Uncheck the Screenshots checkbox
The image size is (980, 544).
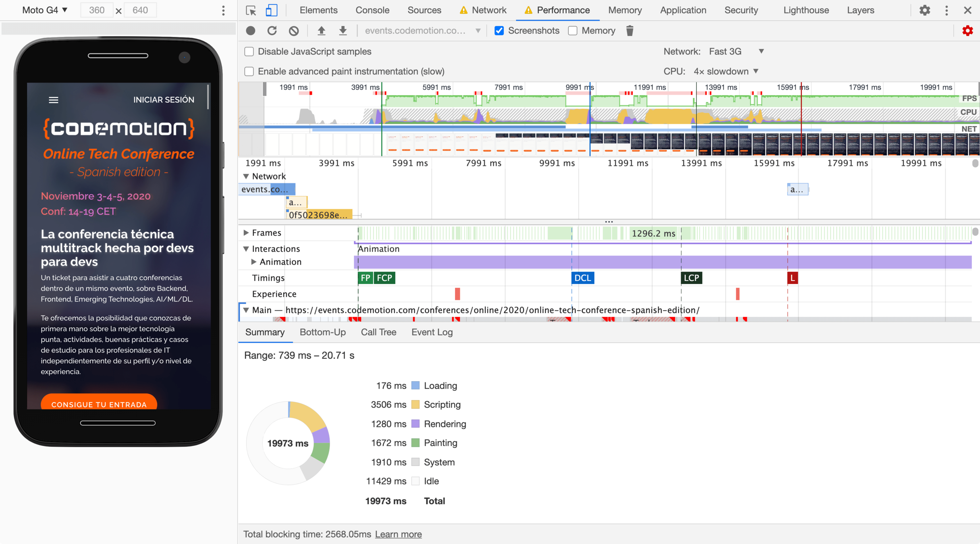click(x=499, y=31)
